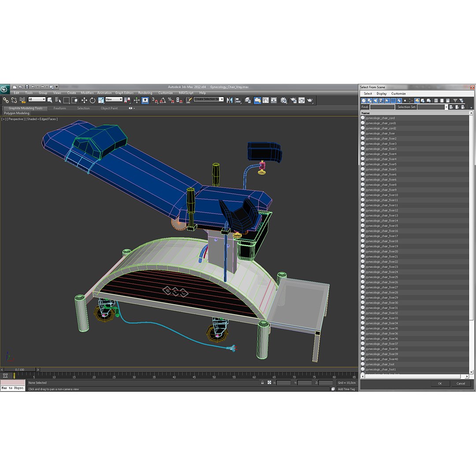Click Edit Named Selection Sets icon
This screenshot has height=476, width=476.
pyautogui.click(x=189, y=100)
